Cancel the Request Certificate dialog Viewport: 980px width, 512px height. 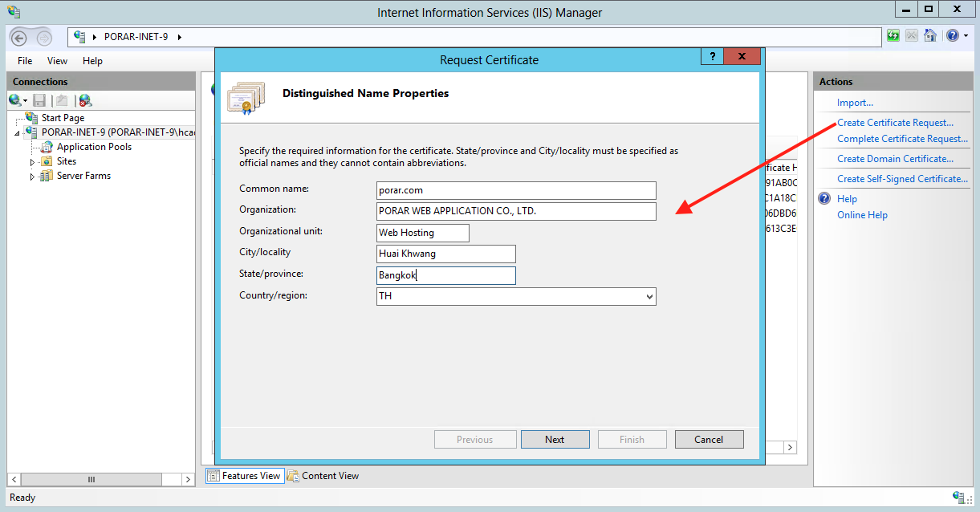[x=709, y=440]
